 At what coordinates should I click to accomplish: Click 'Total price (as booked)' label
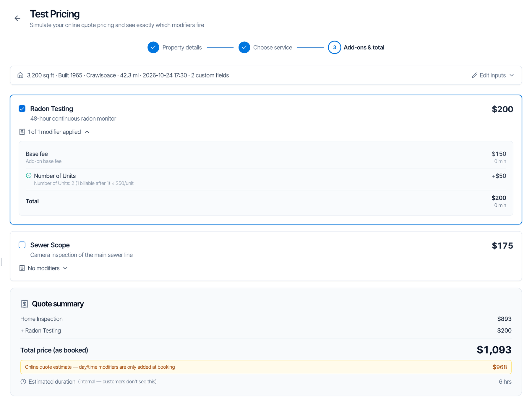[x=54, y=350]
